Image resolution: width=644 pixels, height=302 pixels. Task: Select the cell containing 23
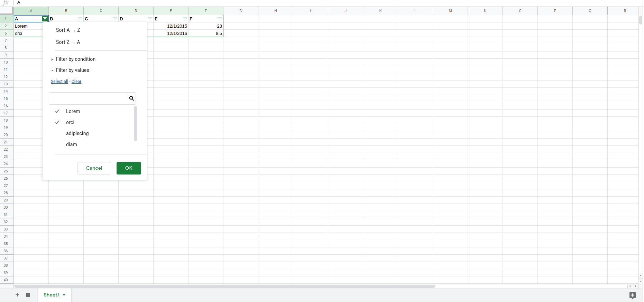(206, 26)
